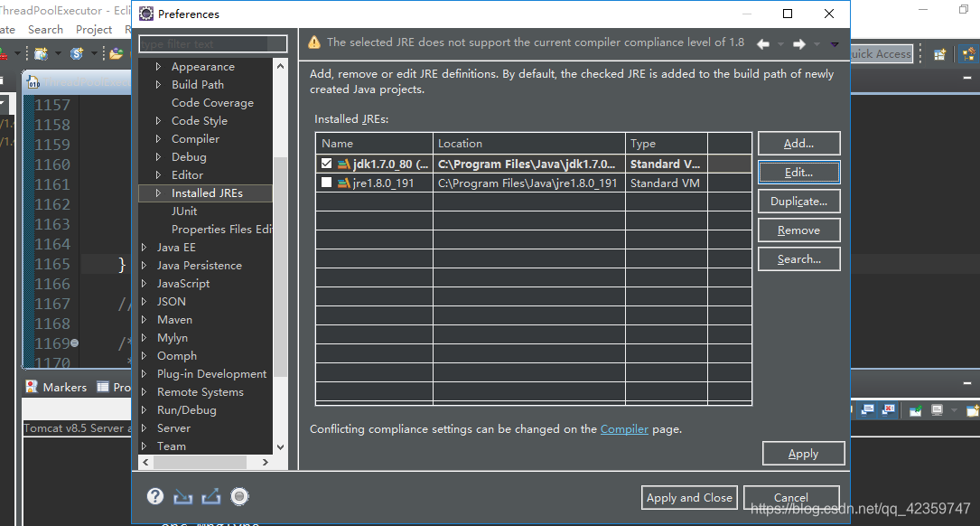Expand the Build Path tree node
This screenshot has height=526, width=980.
point(158,84)
